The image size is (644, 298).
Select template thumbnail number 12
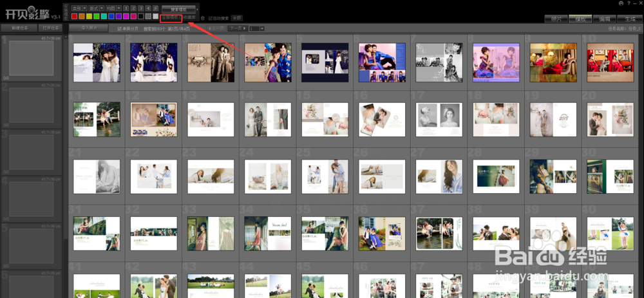click(x=154, y=120)
